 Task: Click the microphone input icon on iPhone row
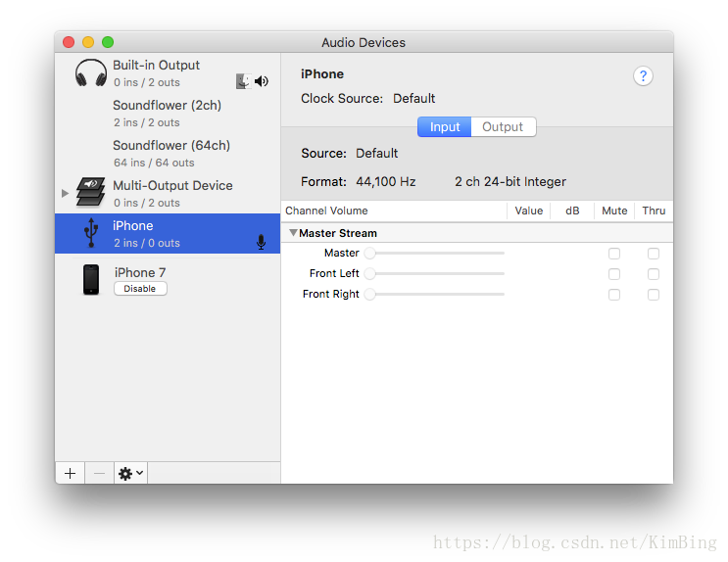click(x=262, y=242)
